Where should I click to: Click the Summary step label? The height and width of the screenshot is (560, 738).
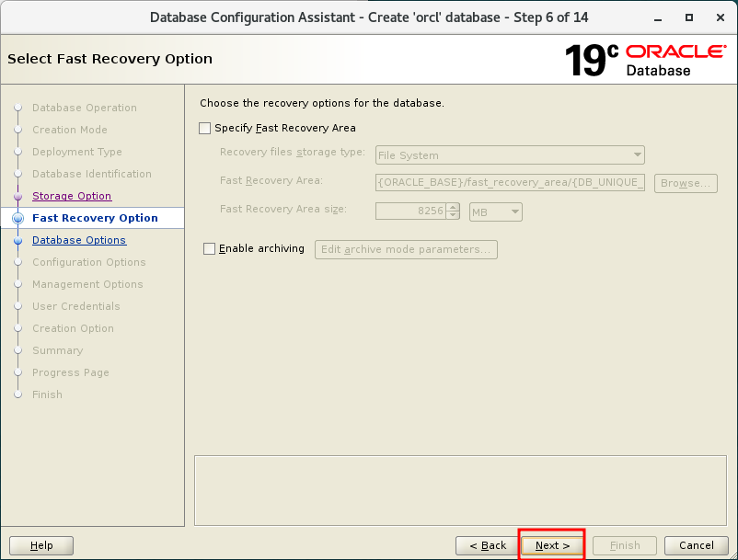[x=57, y=350]
